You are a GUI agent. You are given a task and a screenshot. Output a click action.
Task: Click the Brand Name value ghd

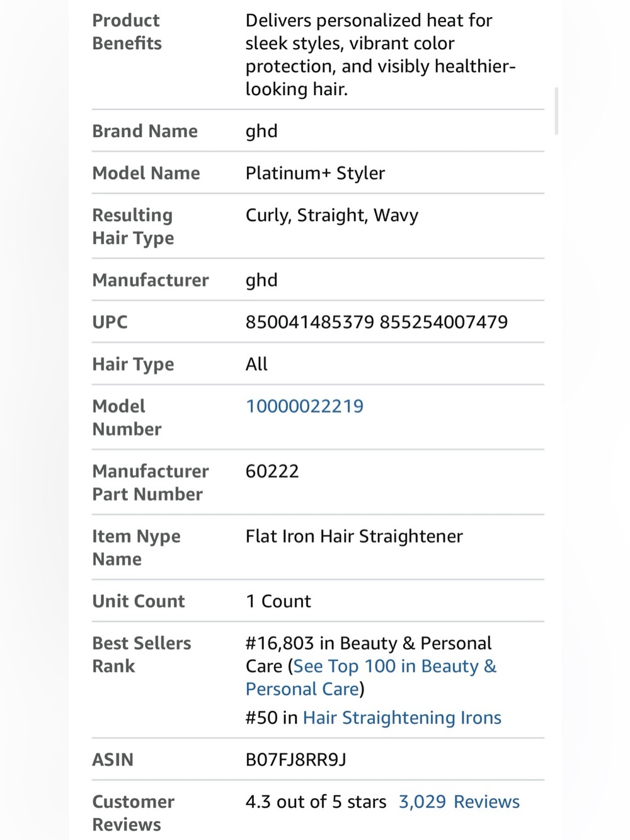click(x=261, y=132)
